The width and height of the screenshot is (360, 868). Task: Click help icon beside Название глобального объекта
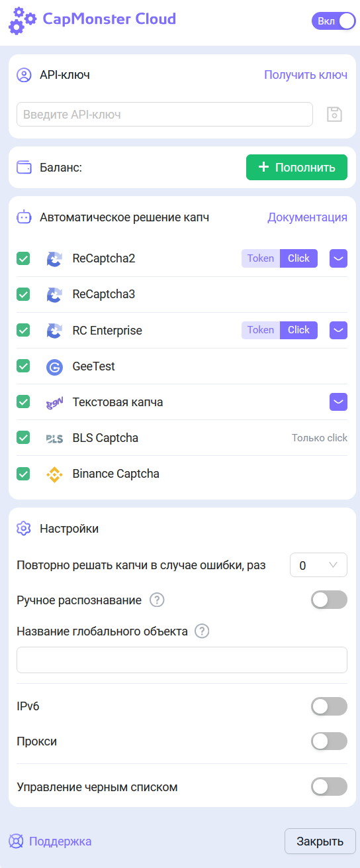pos(202,631)
